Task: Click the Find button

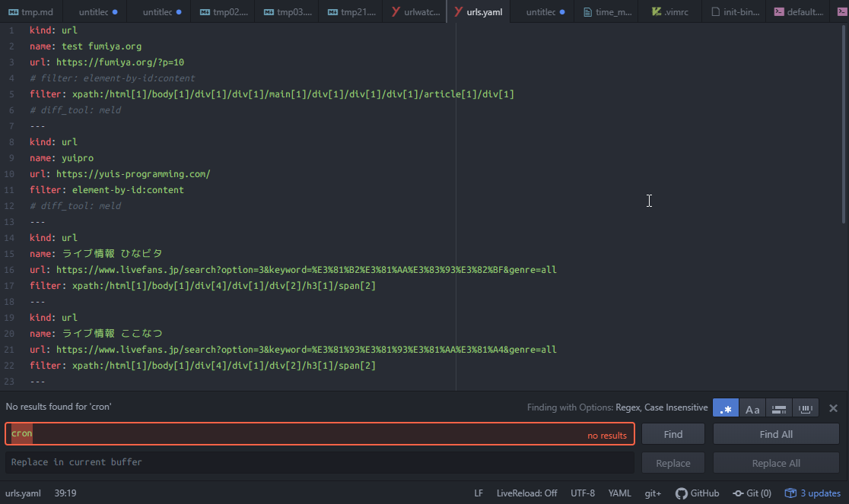Action: tap(673, 434)
